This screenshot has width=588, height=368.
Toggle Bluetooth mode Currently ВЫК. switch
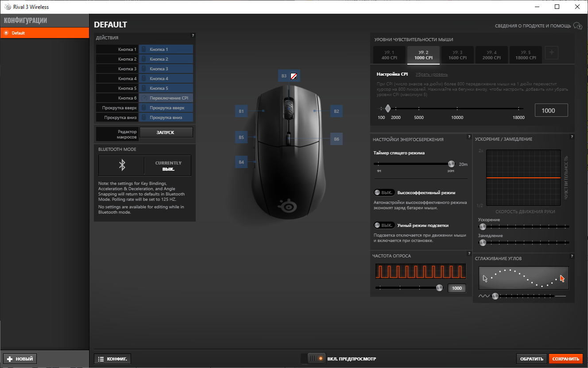tap(145, 165)
